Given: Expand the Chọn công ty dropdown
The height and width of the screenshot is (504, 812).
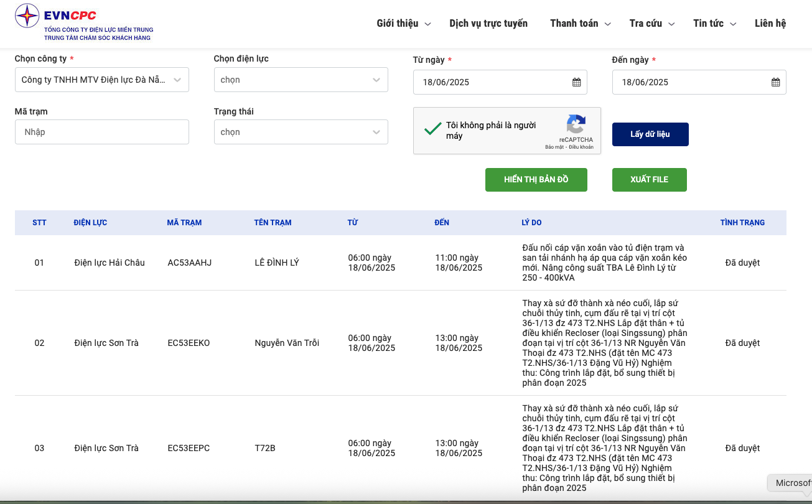Looking at the screenshot, I should [x=102, y=80].
